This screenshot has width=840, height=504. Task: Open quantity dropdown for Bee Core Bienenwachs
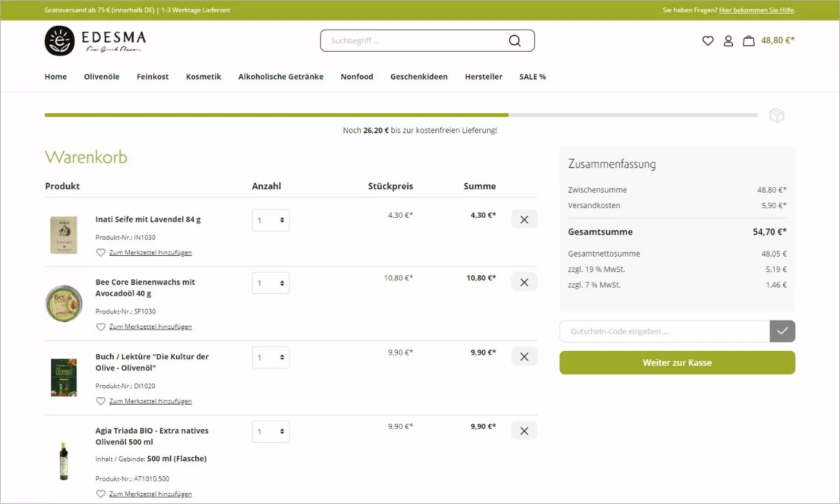(x=270, y=282)
